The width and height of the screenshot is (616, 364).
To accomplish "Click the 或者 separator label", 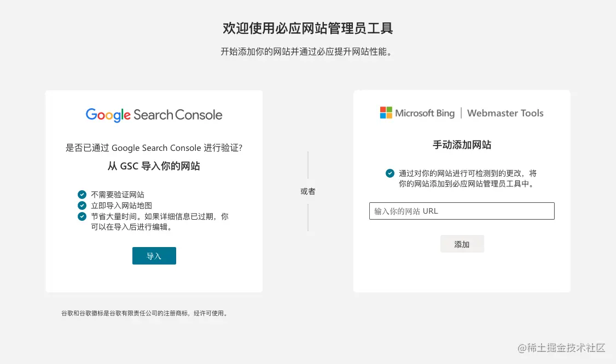I will (308, 191).
